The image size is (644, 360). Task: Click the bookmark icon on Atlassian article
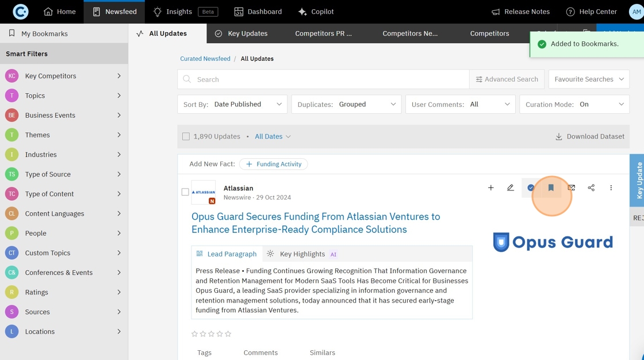pos(551,188)
